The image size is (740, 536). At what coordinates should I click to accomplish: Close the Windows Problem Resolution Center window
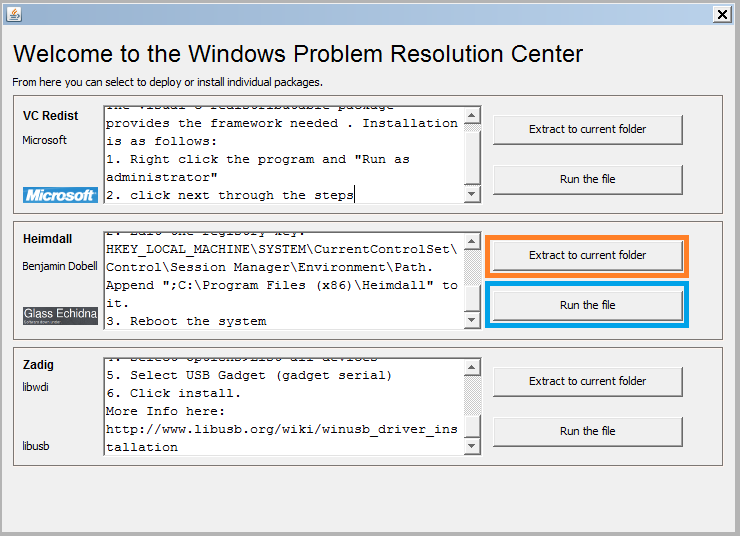coord(722,14)
